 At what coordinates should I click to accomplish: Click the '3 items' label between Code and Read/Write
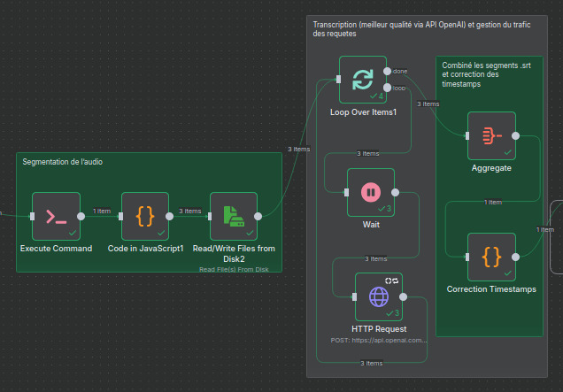coord(189,211)
